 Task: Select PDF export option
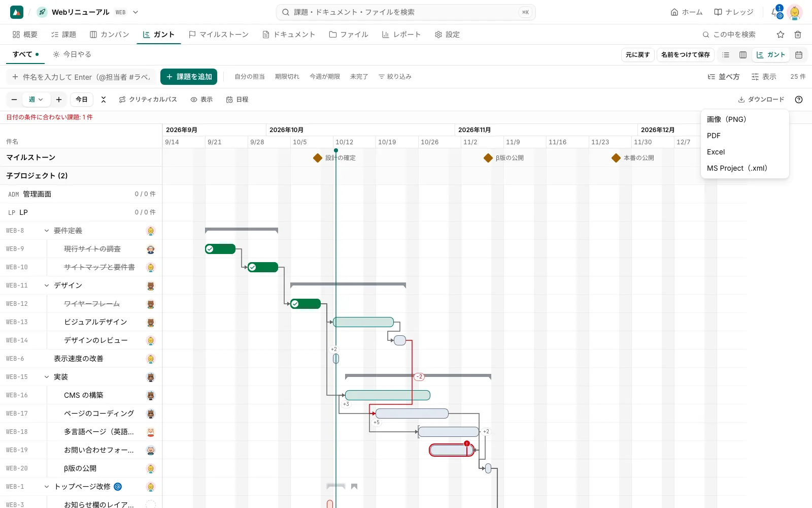pos(745,136)
